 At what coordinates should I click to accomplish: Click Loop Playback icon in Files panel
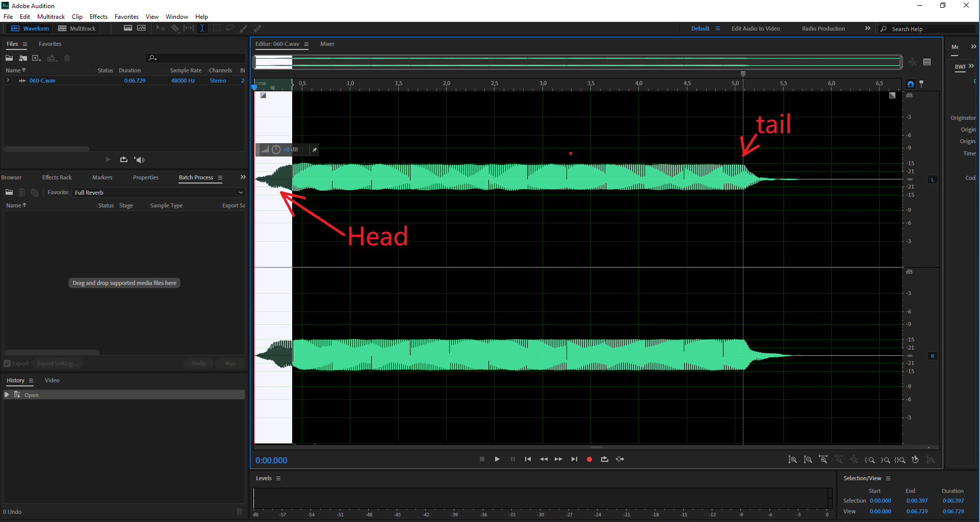[124, 160]
